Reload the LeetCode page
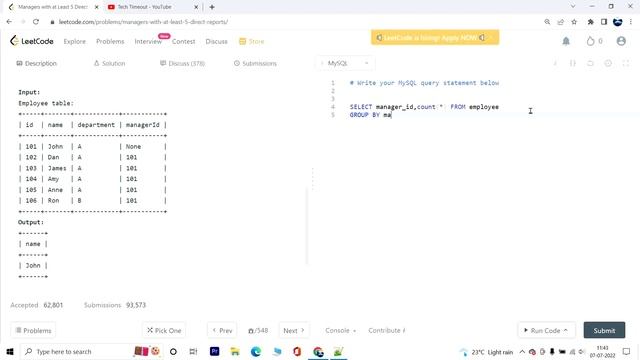 36,22
